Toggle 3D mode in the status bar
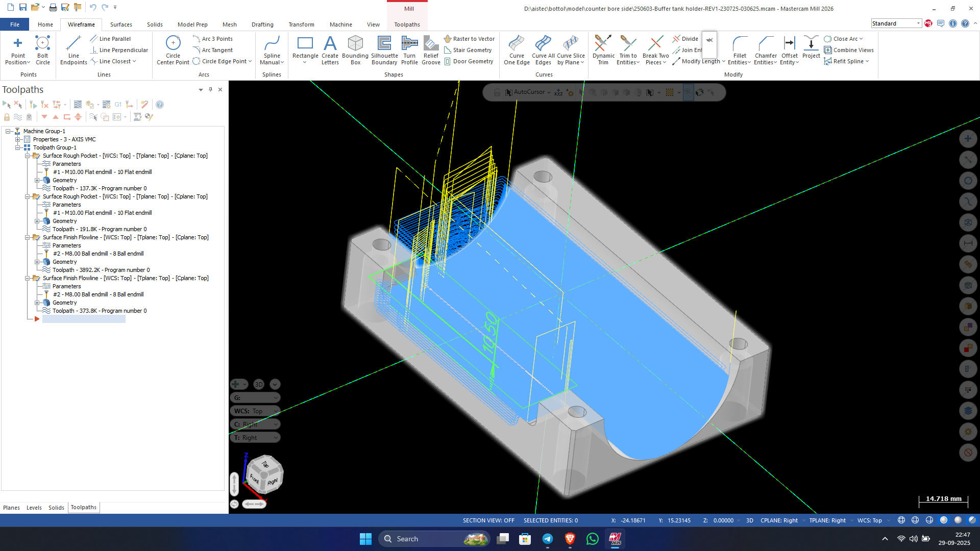The height and width of the screenshot is (551, 980). click(x=750, y=520)
